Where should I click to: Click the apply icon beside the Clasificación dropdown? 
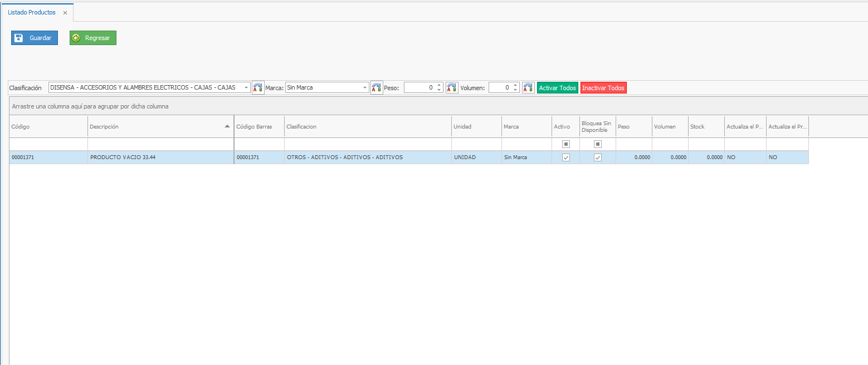258,88
